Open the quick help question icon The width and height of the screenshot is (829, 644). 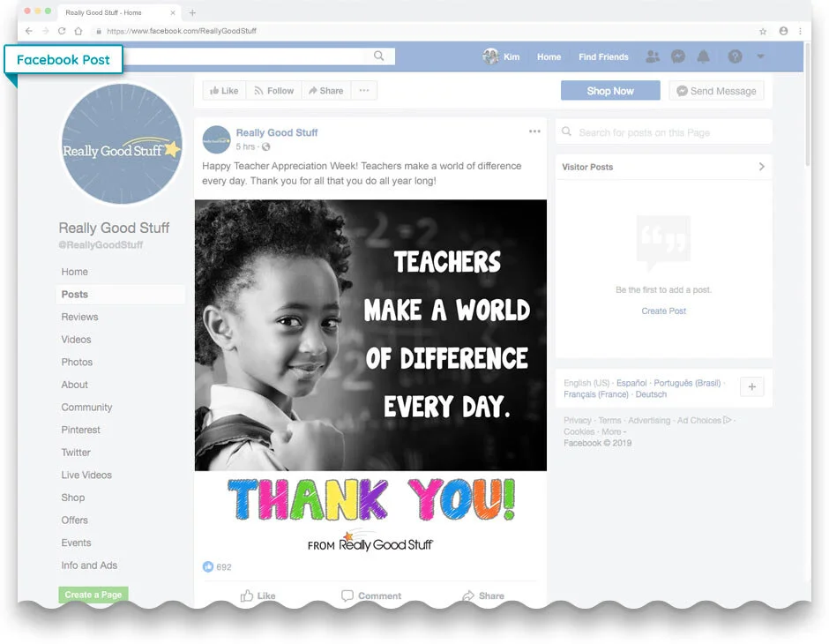735,56
